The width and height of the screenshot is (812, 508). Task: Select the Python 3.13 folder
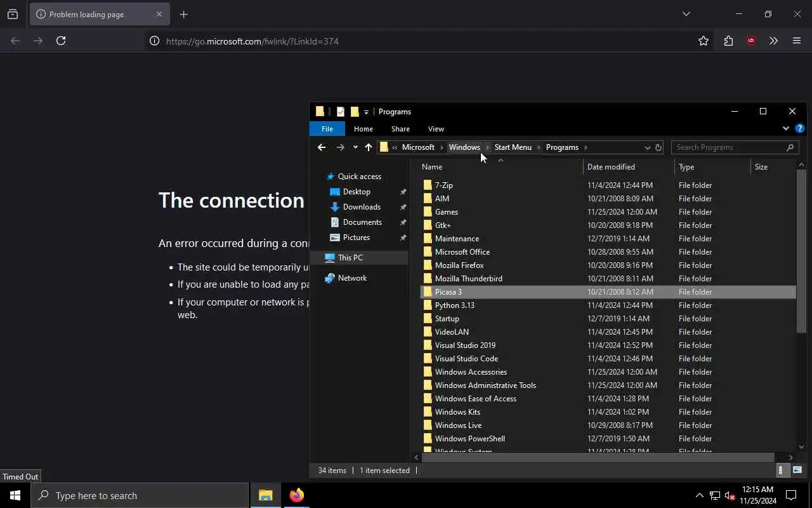click(608, 305)
